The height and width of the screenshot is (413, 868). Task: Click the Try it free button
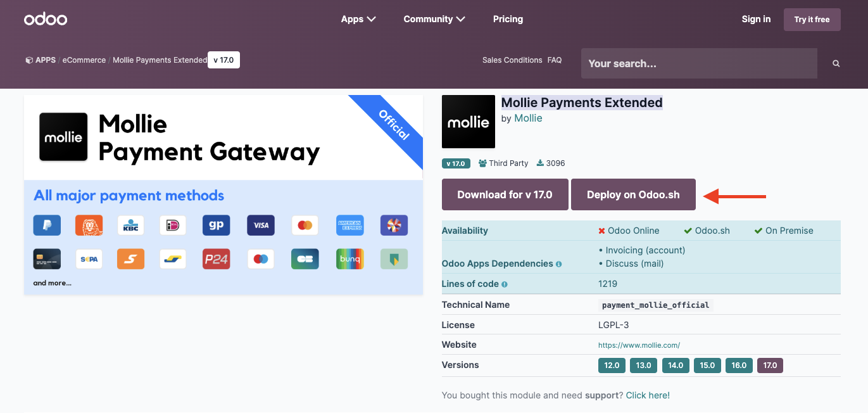[x=812, y=20]
